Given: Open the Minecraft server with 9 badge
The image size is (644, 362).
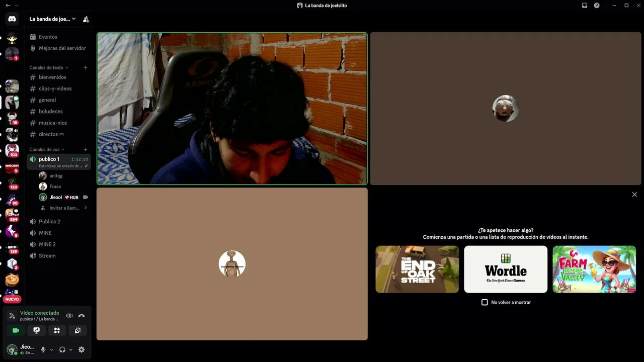Looking at the screenshot, I should [12, 166].
